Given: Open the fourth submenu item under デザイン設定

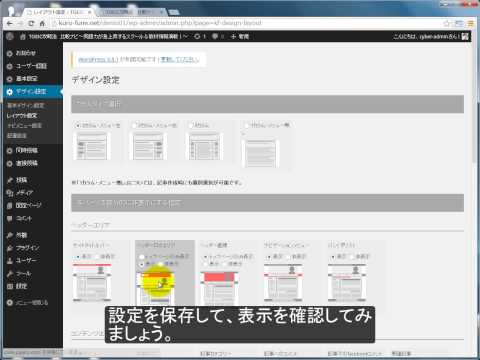Looking at the screenshot, I should coord(17,135).
